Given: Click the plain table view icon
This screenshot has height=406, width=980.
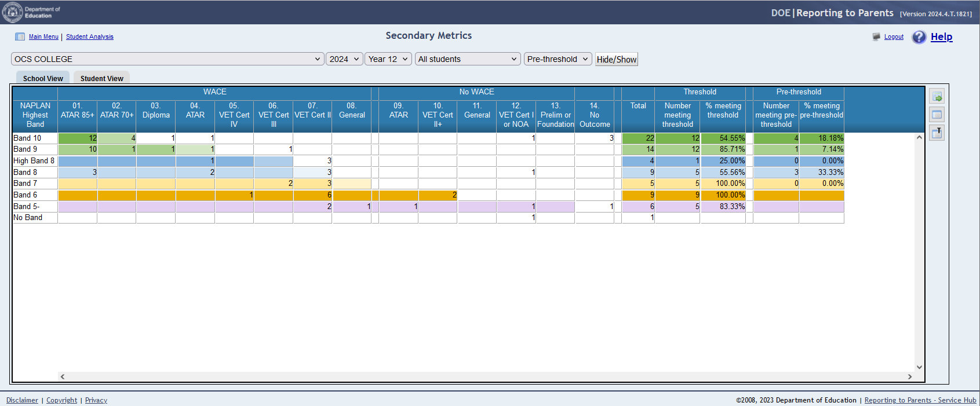Looking at the screenshot, I should coord(937,115).
